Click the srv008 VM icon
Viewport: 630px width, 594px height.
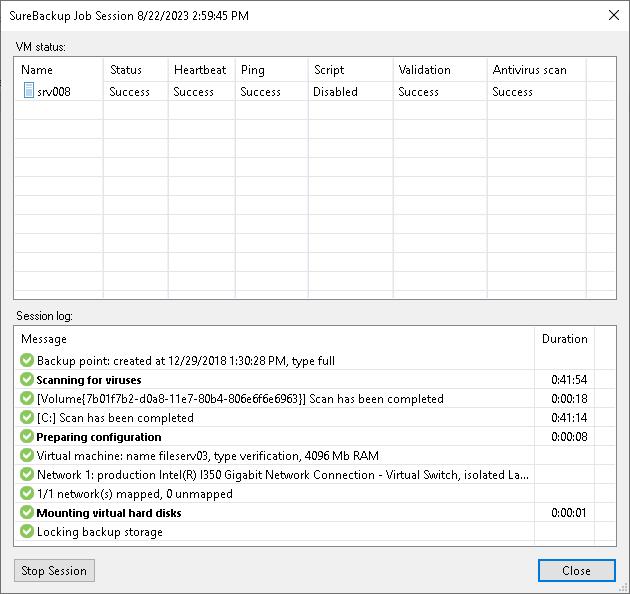tap(29, 90)
